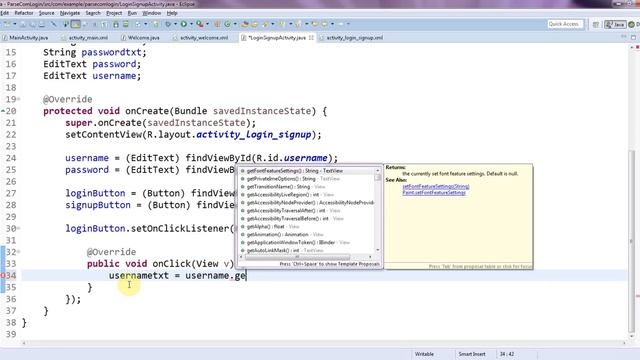Click the error marker on line 34
The image size is (640, 360).
pos(2,276)
